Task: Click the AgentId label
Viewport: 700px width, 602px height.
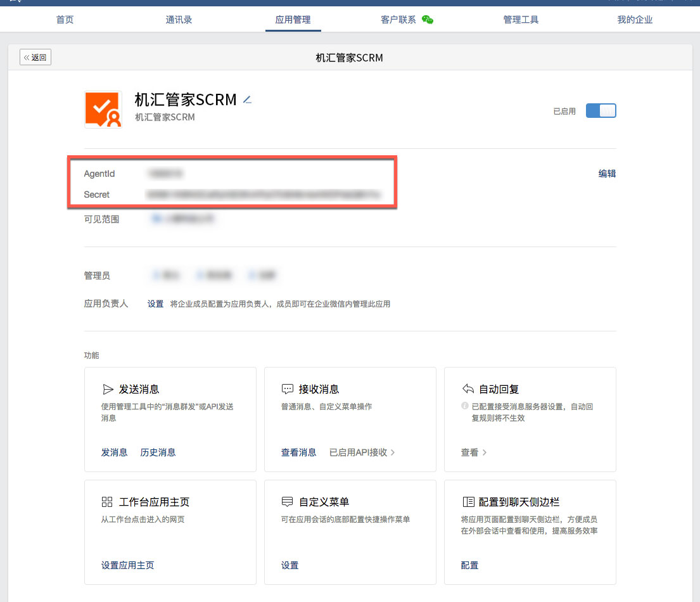Action: [99, 173]
